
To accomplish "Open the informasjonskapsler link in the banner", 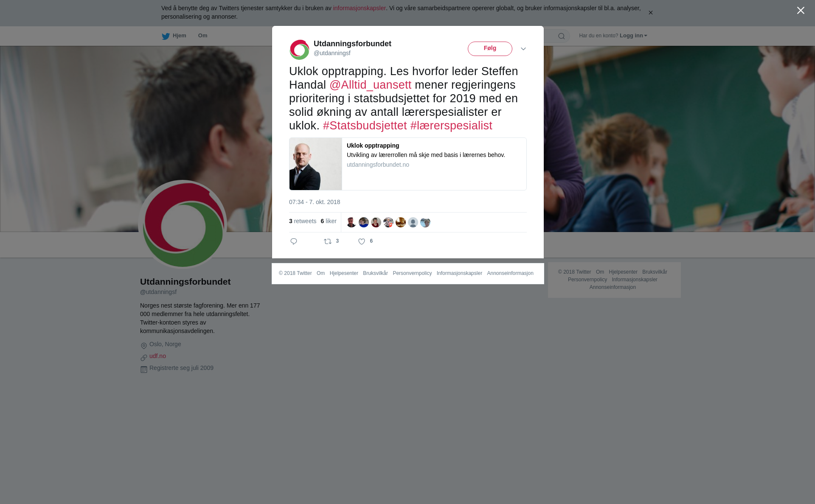I will 359,8.
